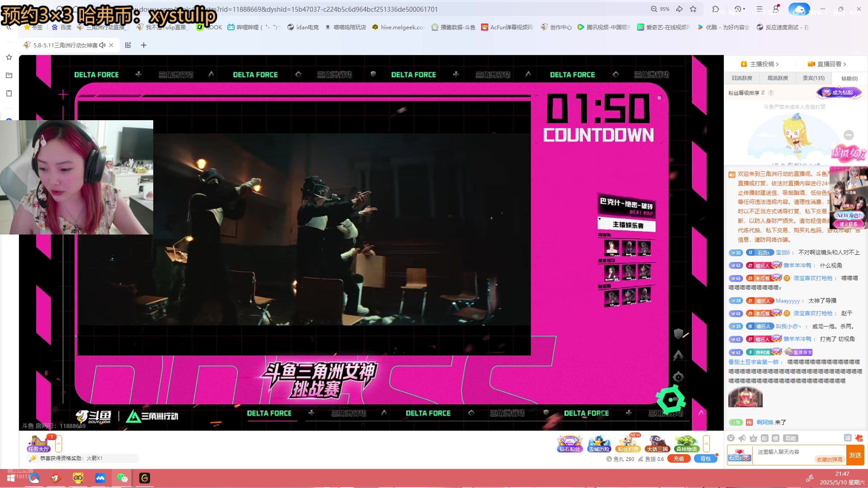The width and height of the screenshot is (868, 488).
Task: Switch to 日活跃度 tab
Action: pyautogui.click(x=742, y=78)
